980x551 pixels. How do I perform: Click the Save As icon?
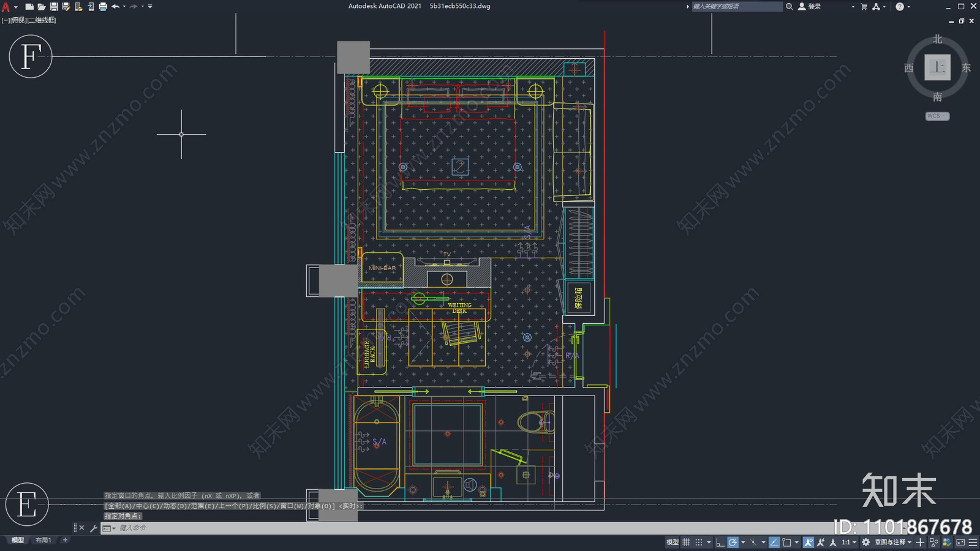coord(66,6)
